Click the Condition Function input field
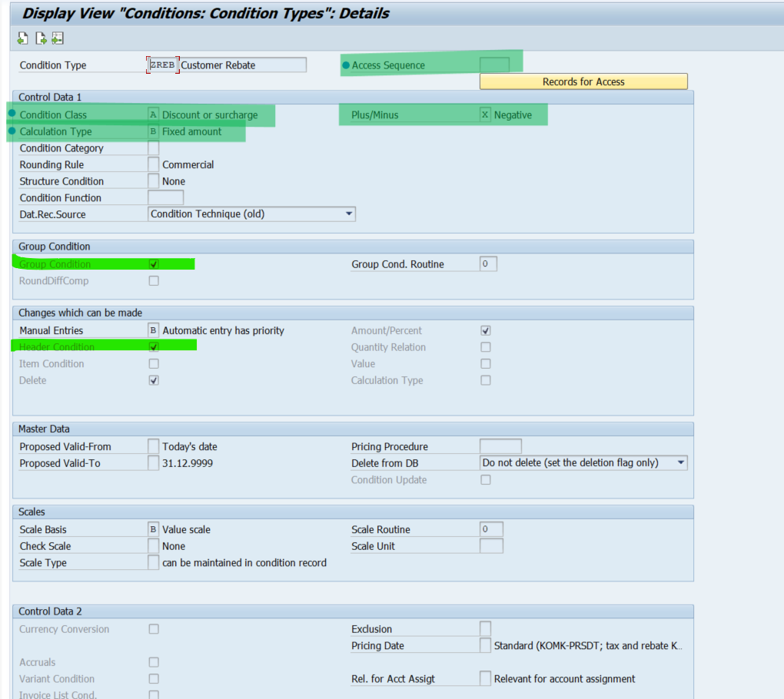Viewport: 784px width, 699px height. click(165, 198)
